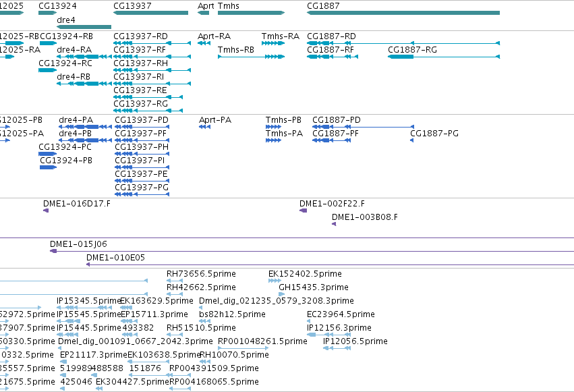The height and width of the screenshot is (392, 574).
Task: Click the CG13937 gene bar
Action: (x=150, y=13)
